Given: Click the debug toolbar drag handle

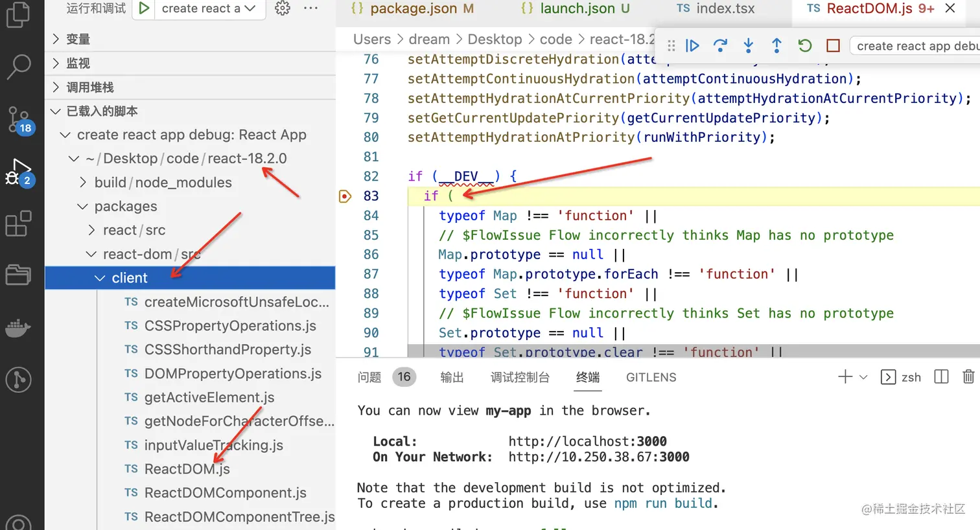Looking at the screenshot, I should pyautogui.click(x=671, y=46).
